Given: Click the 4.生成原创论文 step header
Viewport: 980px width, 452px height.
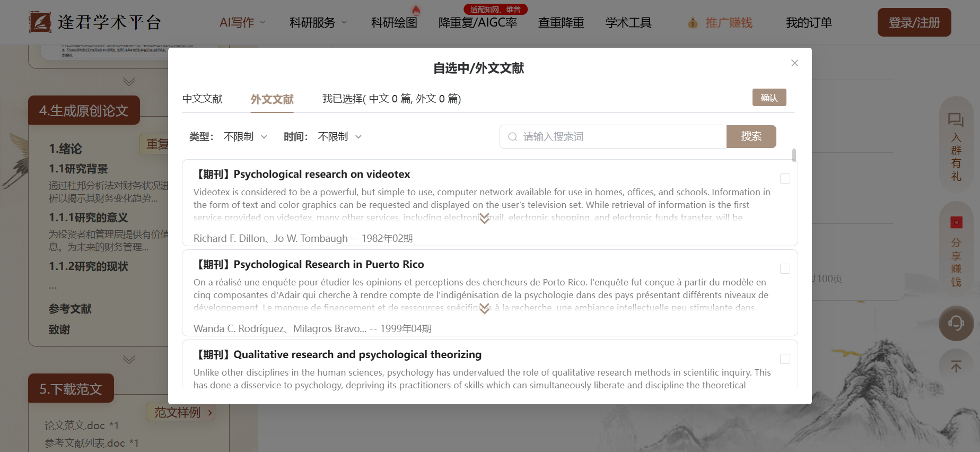Looking at the screenshot, I should click(84, 110).
